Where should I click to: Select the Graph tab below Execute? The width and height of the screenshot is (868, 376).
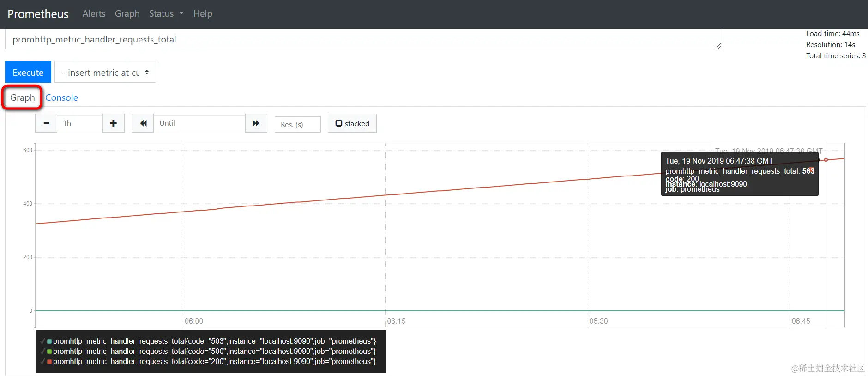[x=23, y=97]
